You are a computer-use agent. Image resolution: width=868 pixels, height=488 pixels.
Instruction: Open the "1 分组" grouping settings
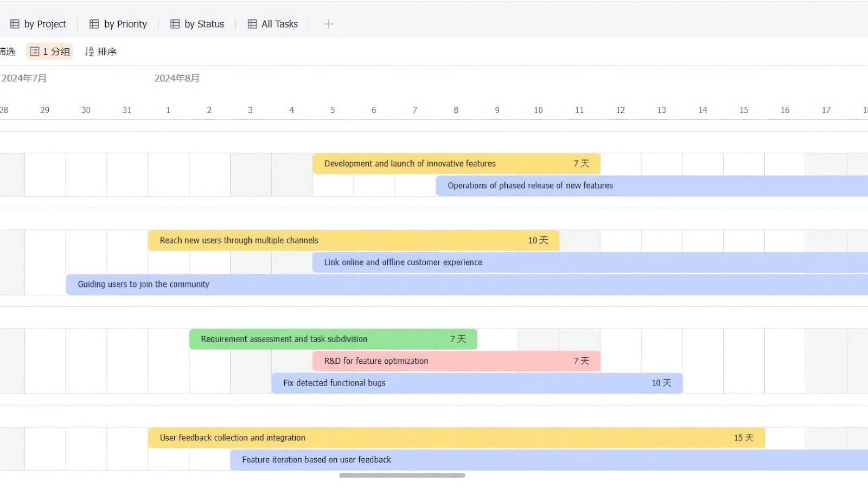pos(49,51)
